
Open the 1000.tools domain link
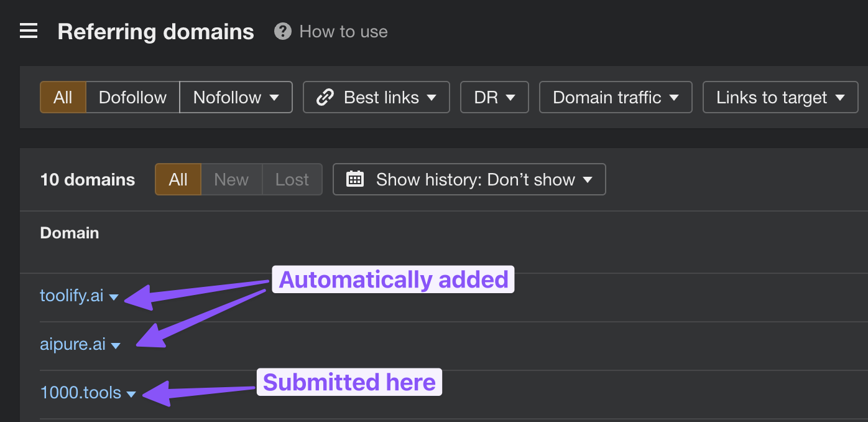point(81,392)
